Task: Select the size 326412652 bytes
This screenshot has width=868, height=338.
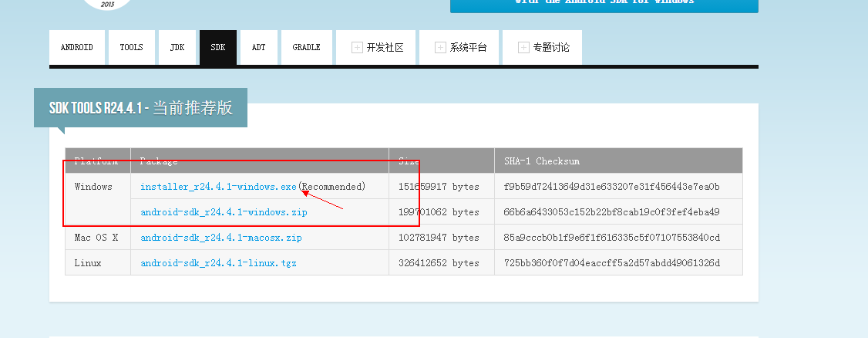Action: point(439,263)
